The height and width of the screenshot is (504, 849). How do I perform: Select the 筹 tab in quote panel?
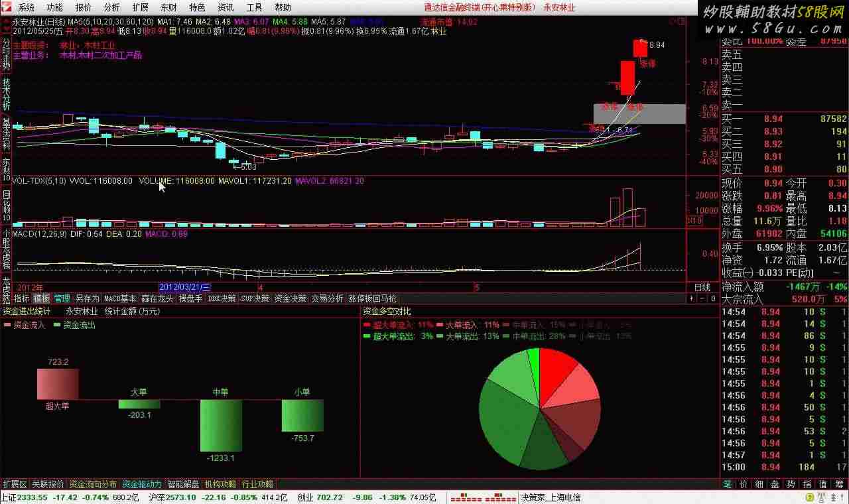(839, 485)
